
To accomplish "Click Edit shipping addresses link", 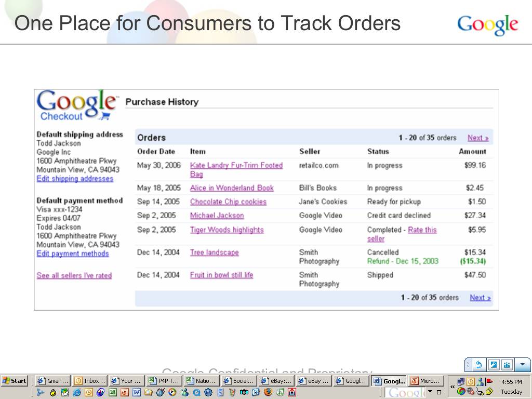I will point(75,179).
